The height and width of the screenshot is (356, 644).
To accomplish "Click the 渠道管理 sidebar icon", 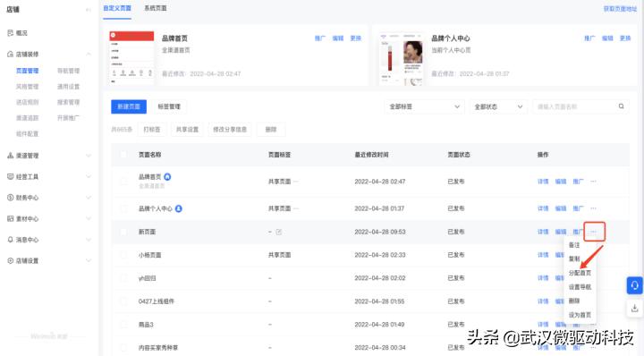I will (10, 156).
